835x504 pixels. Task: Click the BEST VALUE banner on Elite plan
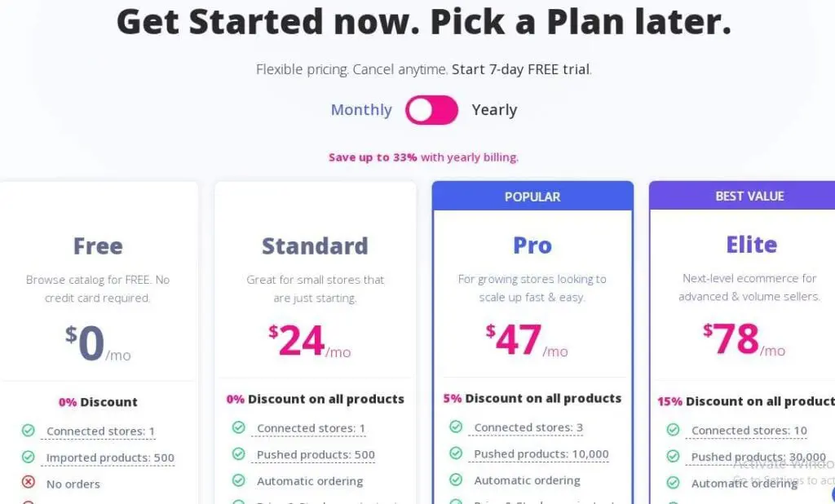[749, 196]
